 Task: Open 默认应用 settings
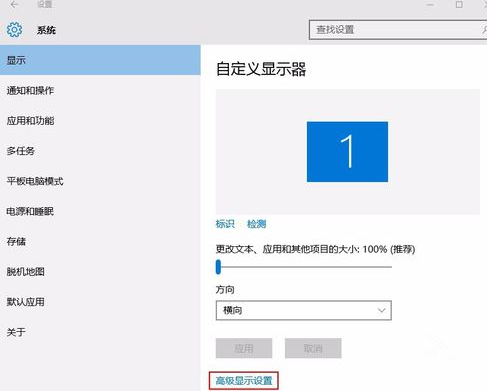click(100, 302)
